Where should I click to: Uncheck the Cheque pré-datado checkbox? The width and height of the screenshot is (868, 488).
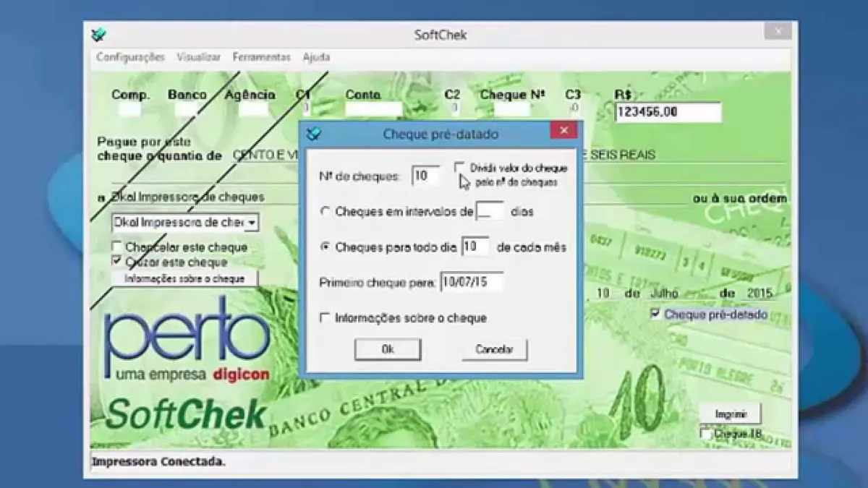point(655,314)
